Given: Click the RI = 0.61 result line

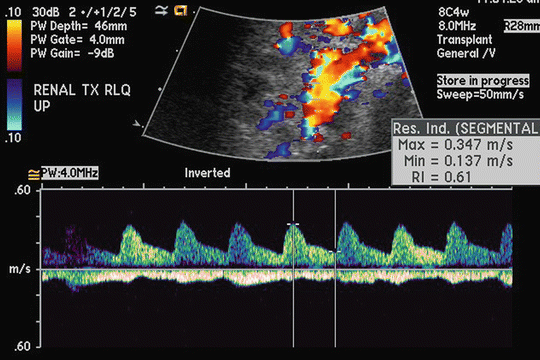Looking at the screenshot, I should (x=441, y=177).
